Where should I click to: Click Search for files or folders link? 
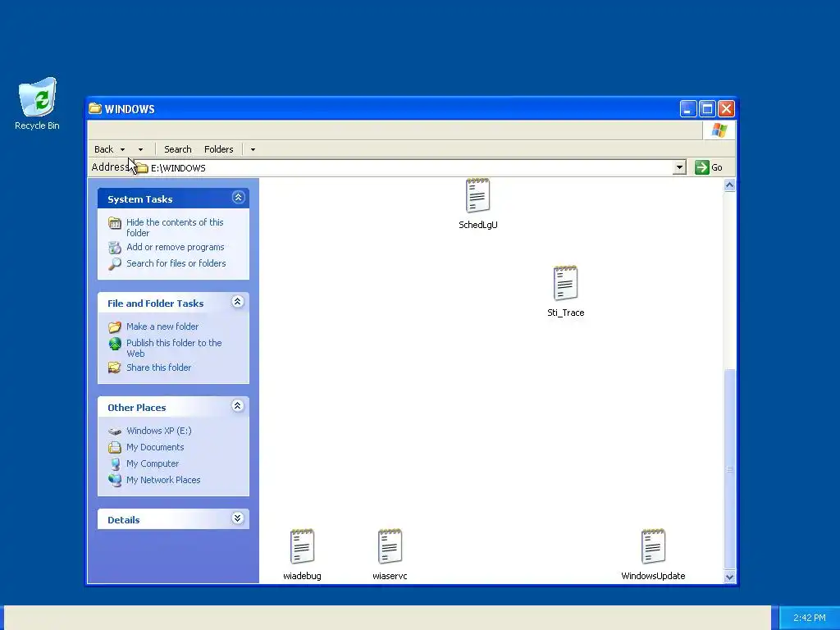pos(176,263)
